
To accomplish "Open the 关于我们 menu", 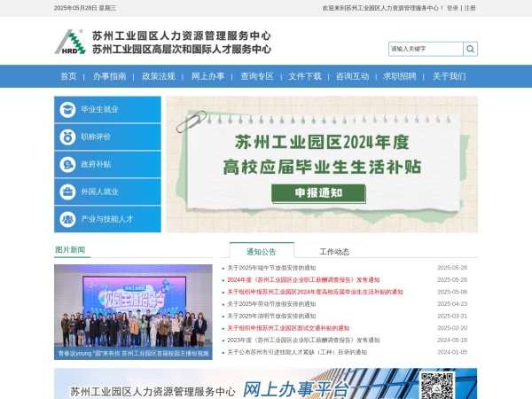I will (449, 76).
